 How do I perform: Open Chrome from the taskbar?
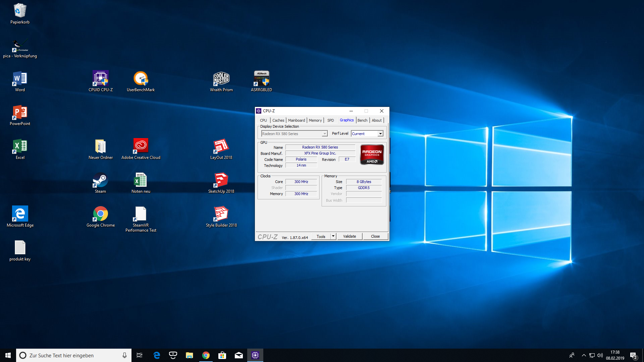pos(206,355)
